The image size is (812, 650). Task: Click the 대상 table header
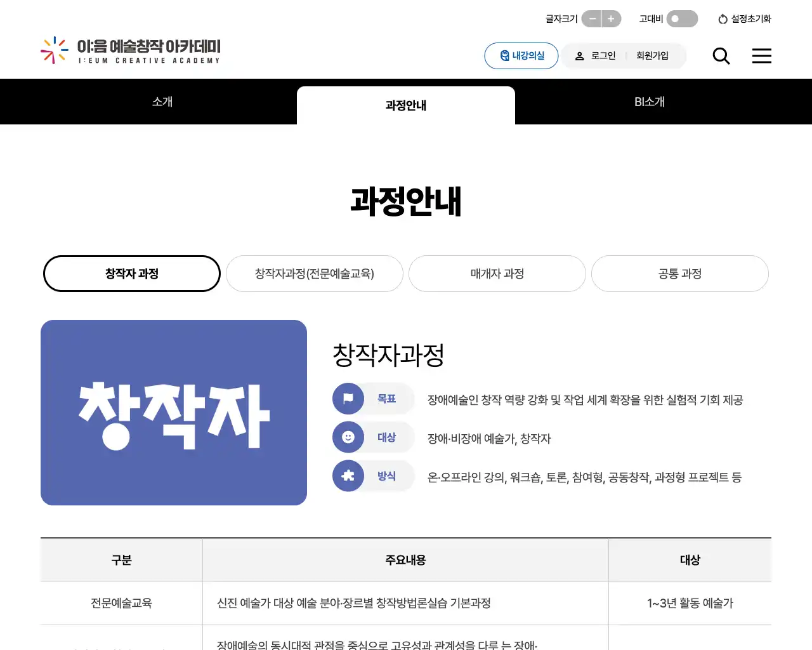[x=690, y=560]
